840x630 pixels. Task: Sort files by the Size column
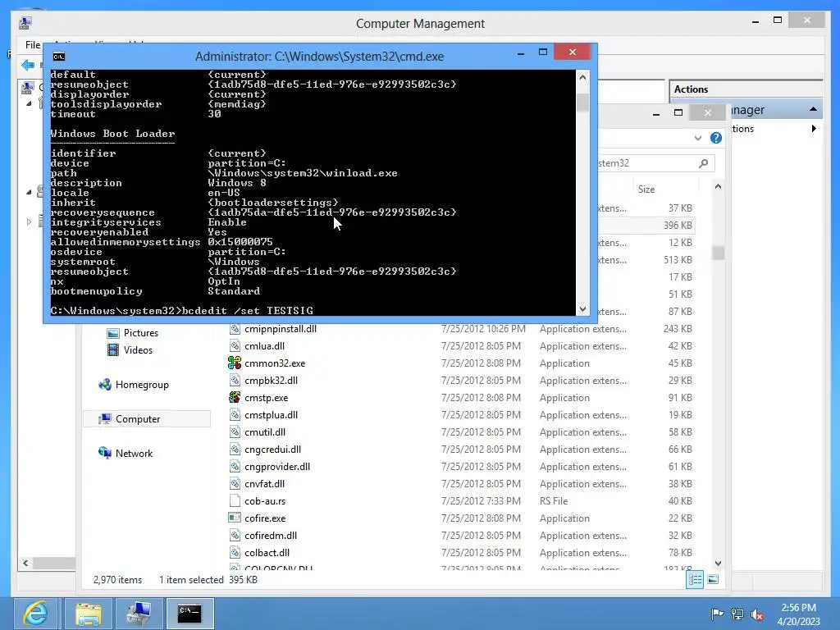click(x=646, y=189)
